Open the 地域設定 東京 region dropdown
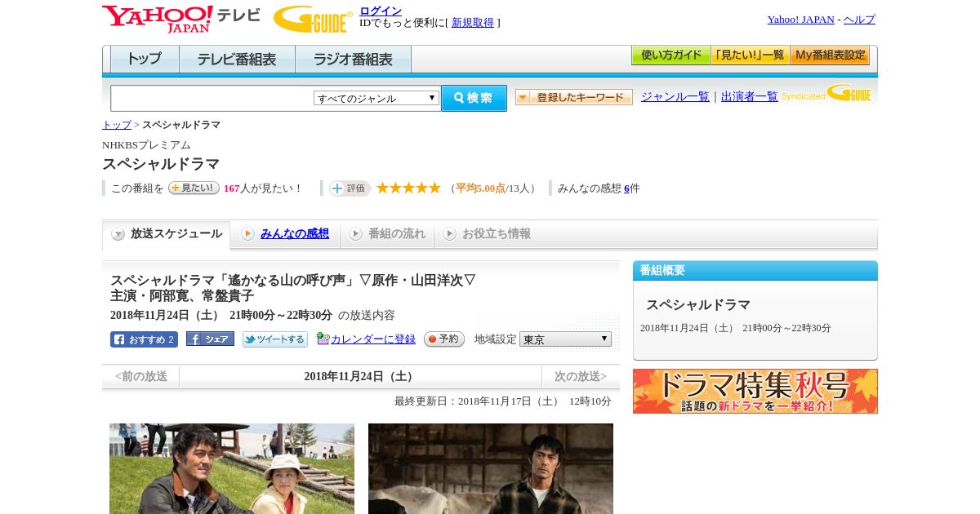 coord(565,339)
